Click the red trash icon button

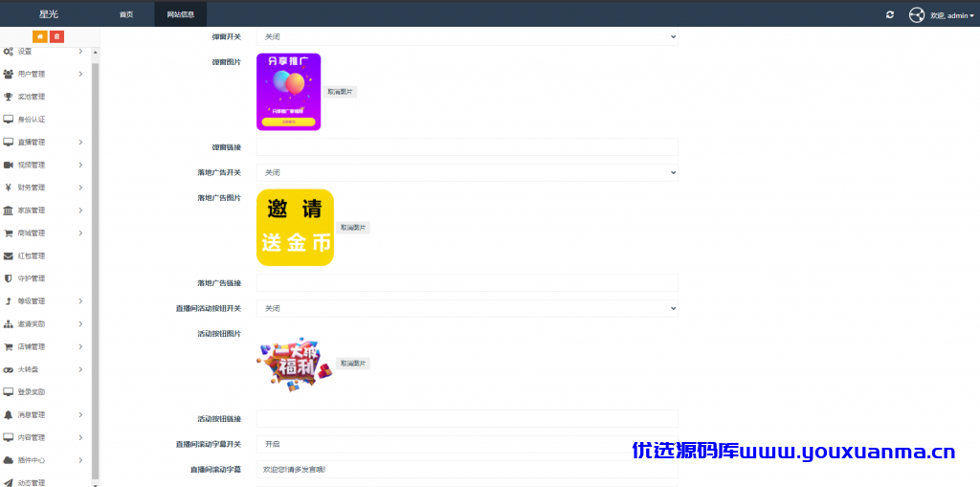tap(56, 36)
